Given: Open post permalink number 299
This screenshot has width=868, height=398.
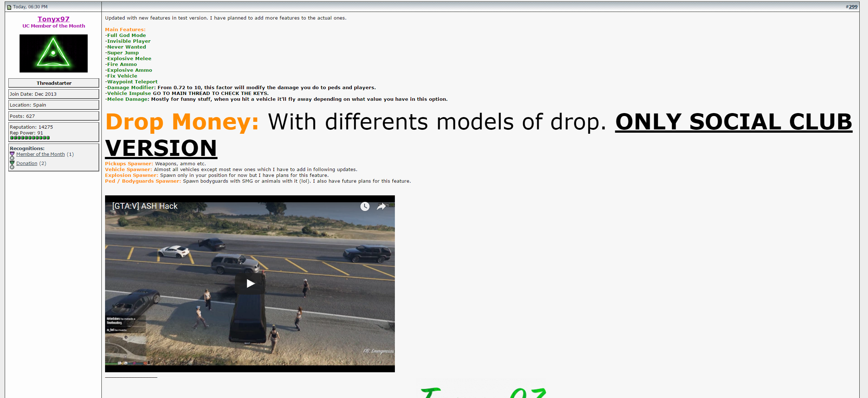Looking at the screenshot, I should 853,7.
